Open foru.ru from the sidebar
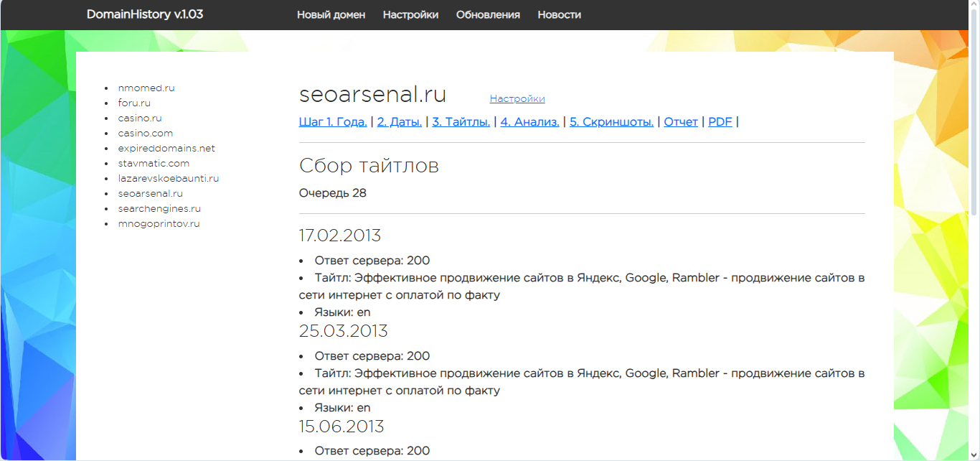The image size is (980, 461). coord(134,103)
